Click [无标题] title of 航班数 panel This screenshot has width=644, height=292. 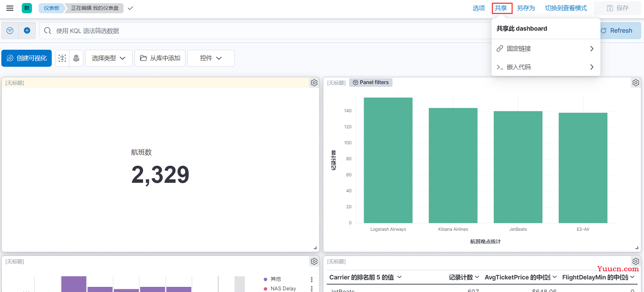tap(14, 83)
